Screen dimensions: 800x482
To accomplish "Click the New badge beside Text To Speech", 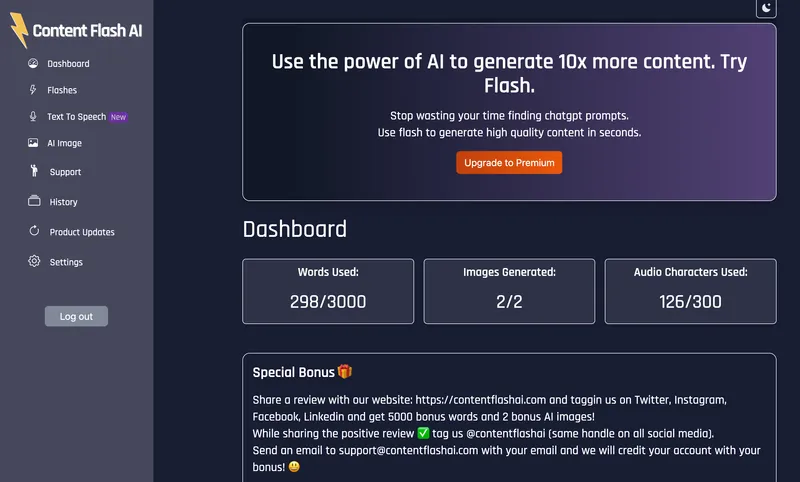I will [118, 117].
